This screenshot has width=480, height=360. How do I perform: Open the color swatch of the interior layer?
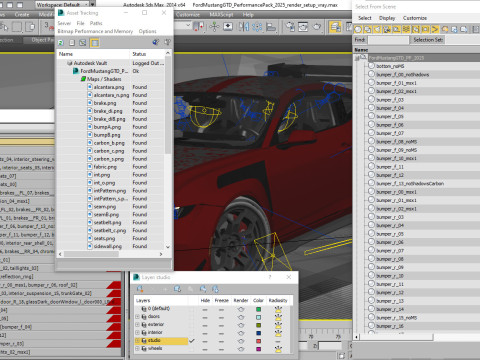(x=258, y=333)
